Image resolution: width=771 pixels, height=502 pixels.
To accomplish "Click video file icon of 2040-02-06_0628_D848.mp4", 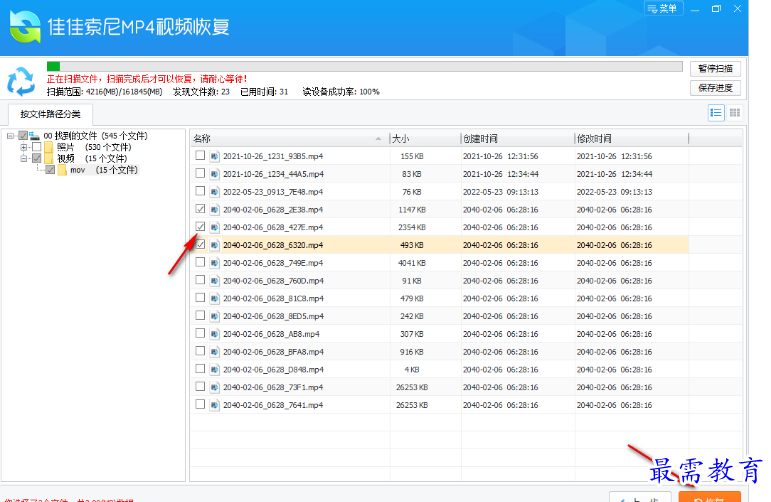I will point(214,370).
